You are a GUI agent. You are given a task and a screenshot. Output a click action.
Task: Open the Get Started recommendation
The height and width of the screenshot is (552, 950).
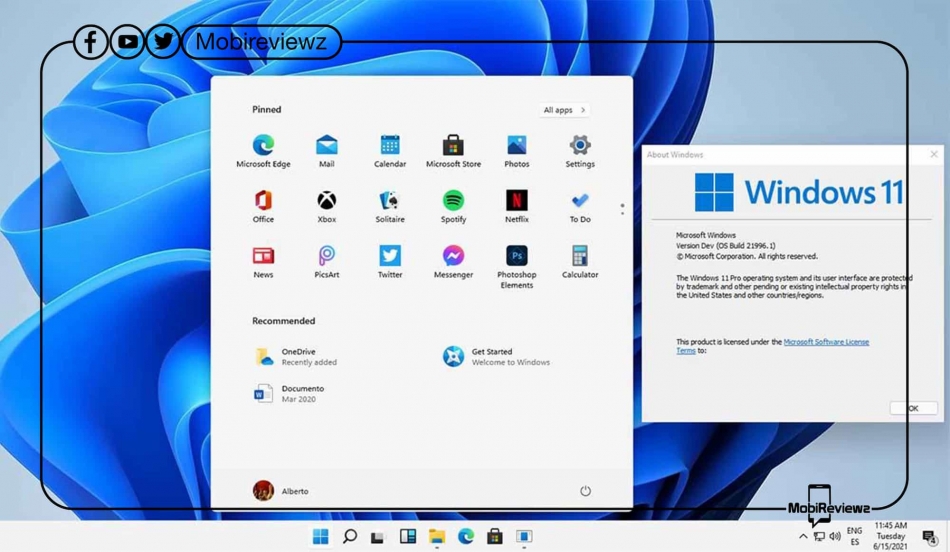click(x=496, y=356)
